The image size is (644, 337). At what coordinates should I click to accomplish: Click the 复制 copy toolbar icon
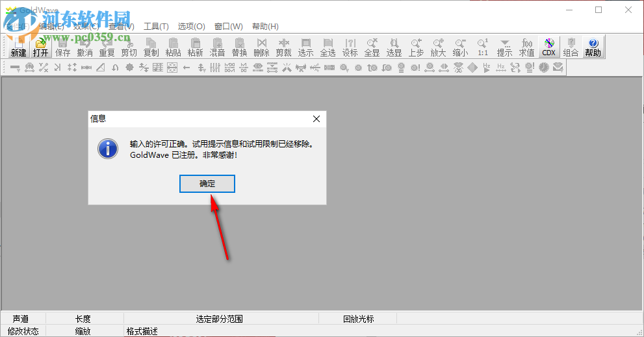[x=151, y=47]
